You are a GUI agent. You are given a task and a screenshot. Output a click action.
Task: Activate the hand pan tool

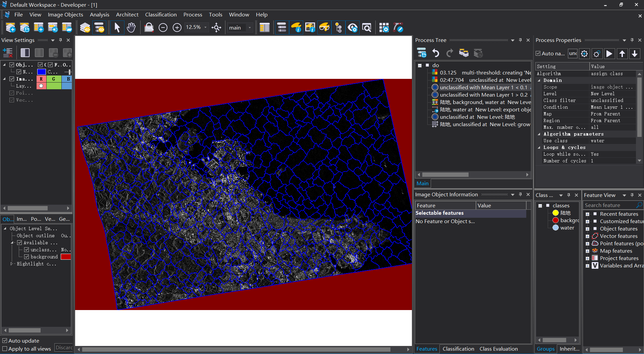click(x=131, y=28)
